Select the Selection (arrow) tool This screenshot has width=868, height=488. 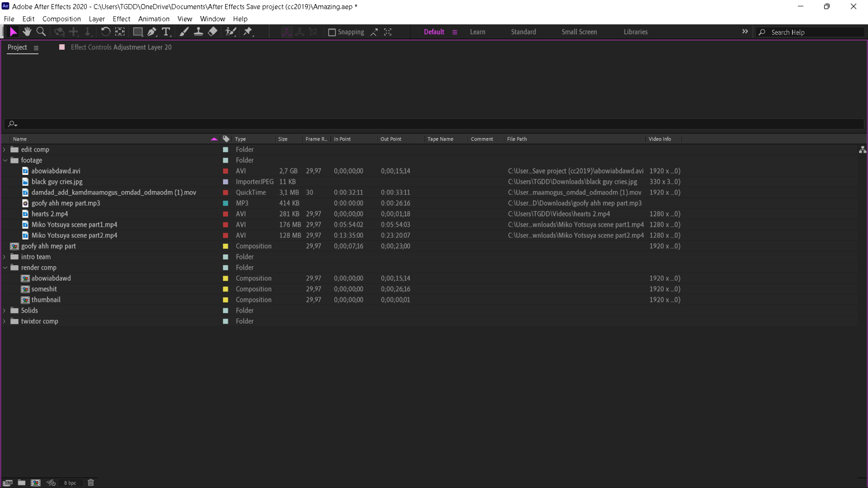coord(13,32)
